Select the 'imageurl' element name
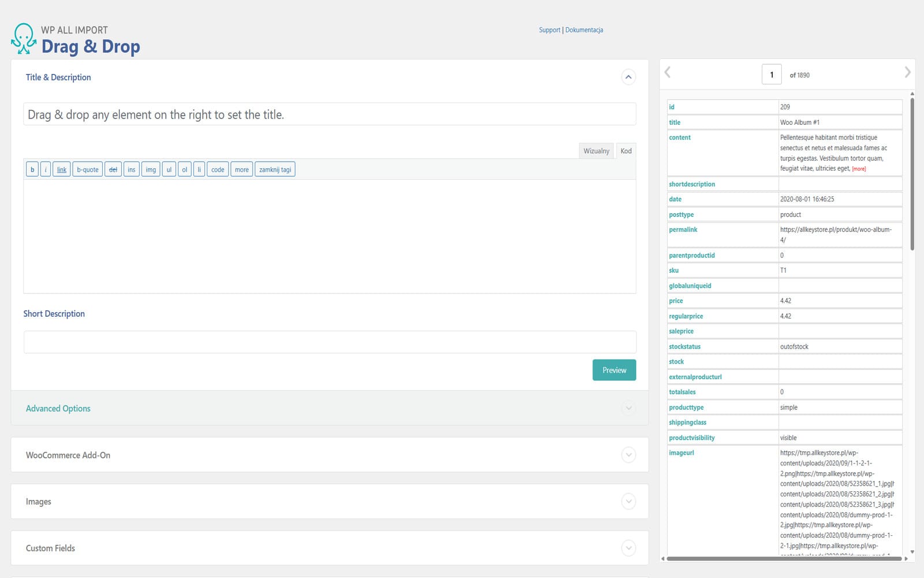The height and width of the screenshot is (578, 924). [x=681, y=453]
